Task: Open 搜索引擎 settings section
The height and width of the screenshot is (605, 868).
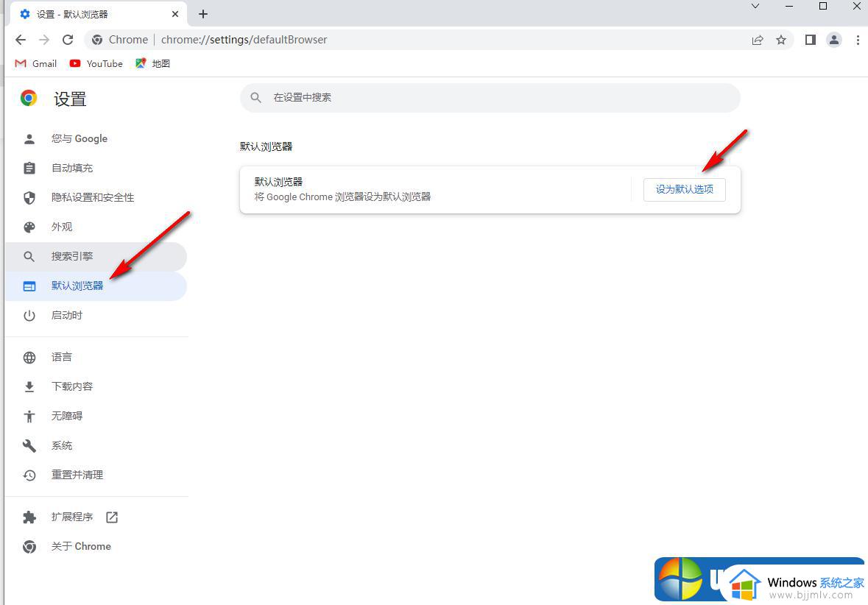Action: pyautogui.click(x=96, y=256)
